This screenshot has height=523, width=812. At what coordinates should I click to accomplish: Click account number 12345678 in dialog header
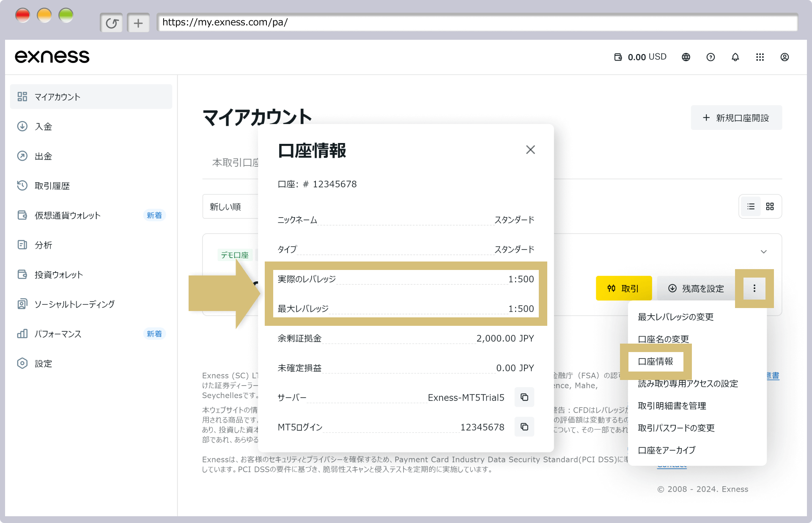335,184
